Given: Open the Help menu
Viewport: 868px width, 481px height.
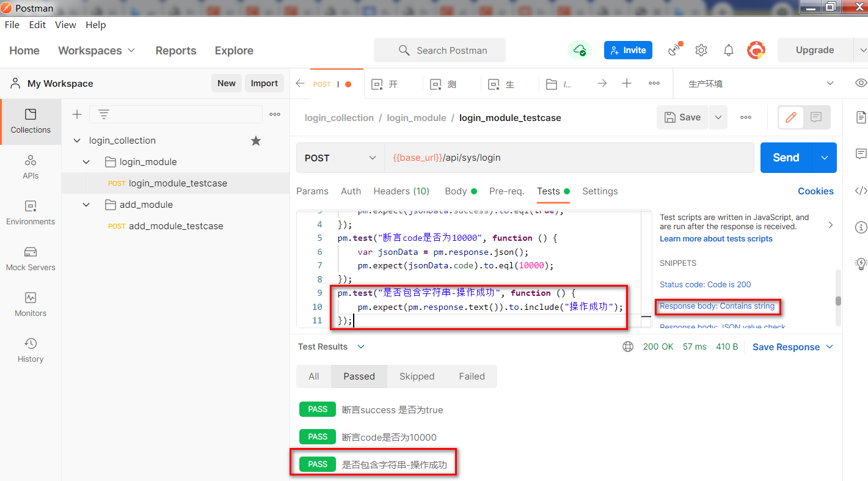Looking at the screenshot, I should [95, 25].
